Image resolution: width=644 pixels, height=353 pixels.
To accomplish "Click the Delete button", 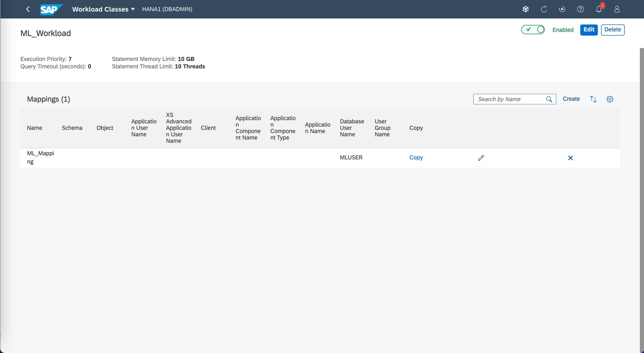I will click(x=613, y=30).
